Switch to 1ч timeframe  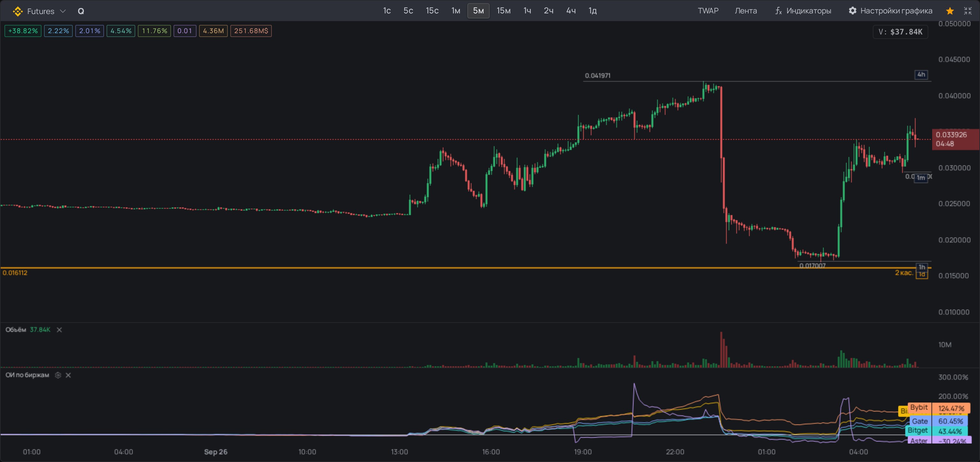coord(527,11)
